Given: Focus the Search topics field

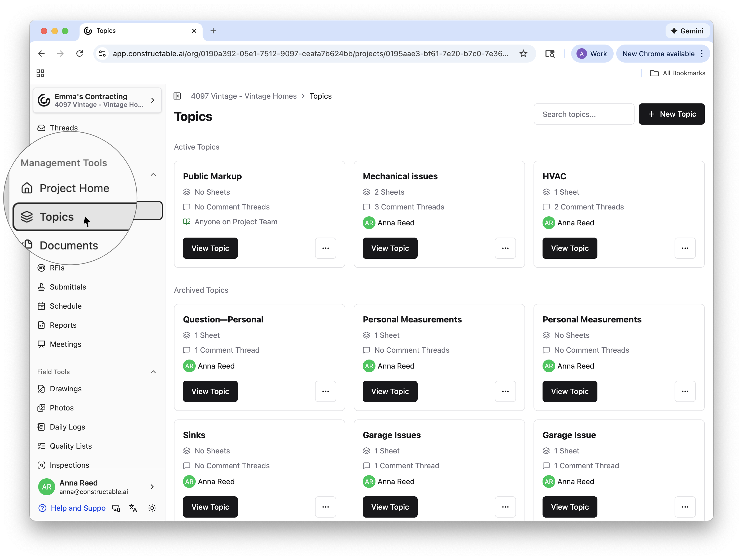Looking at the screenshot, I should [584, 114].
